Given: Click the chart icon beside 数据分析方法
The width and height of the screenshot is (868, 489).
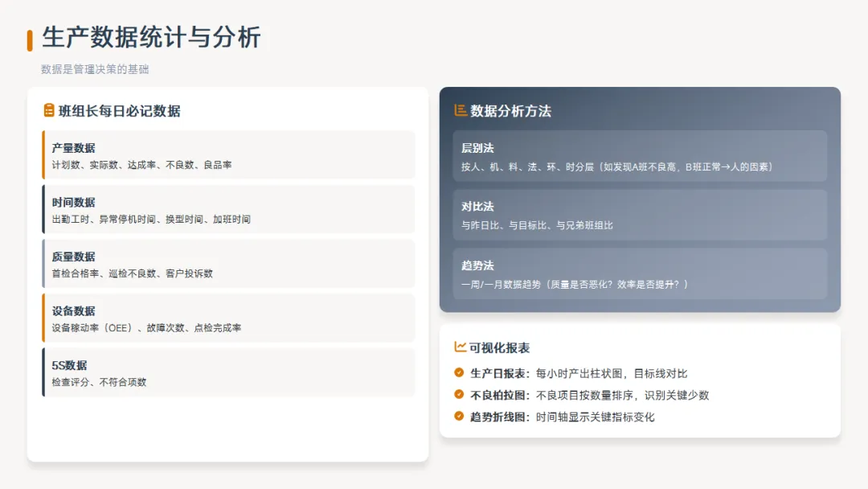Looking at the screenshot, I should [x=460, y=110].
